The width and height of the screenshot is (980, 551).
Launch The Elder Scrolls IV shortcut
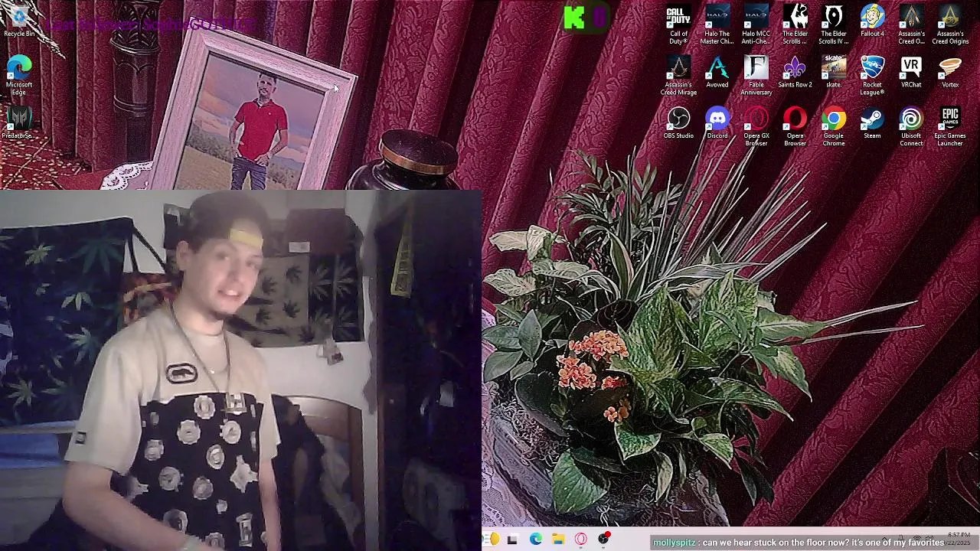(834, 25)
